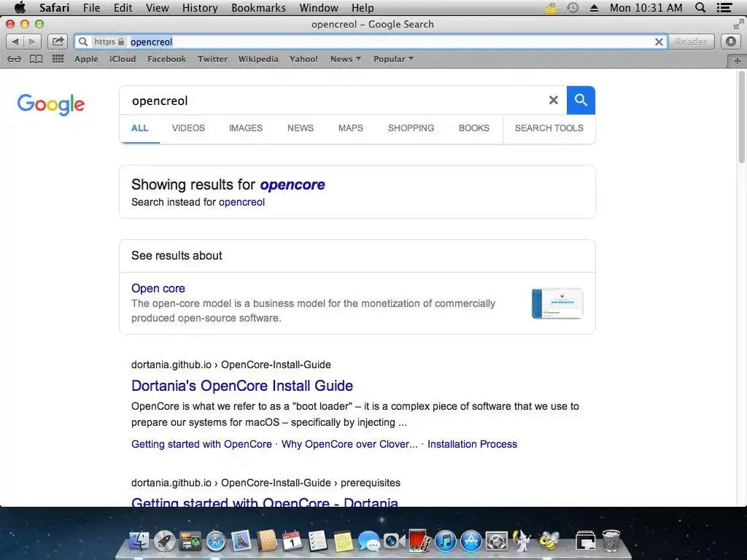
Task: Open the Apple menu
Action: 20,7
